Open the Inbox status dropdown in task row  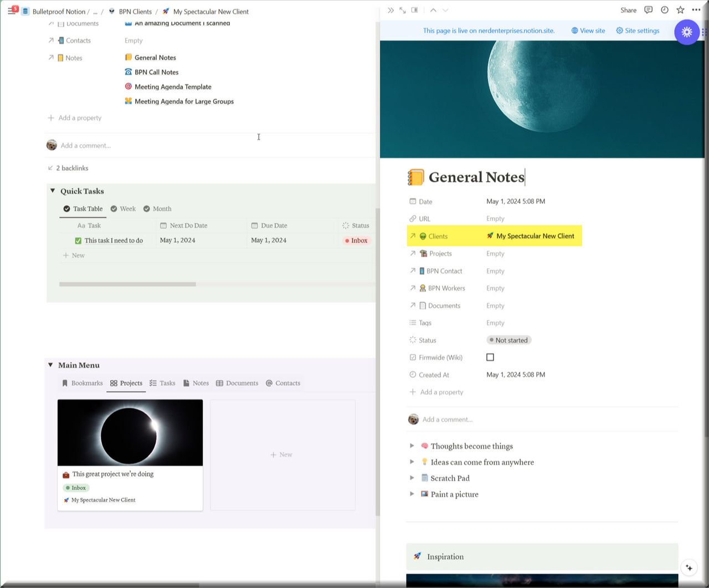click(356, 241)
